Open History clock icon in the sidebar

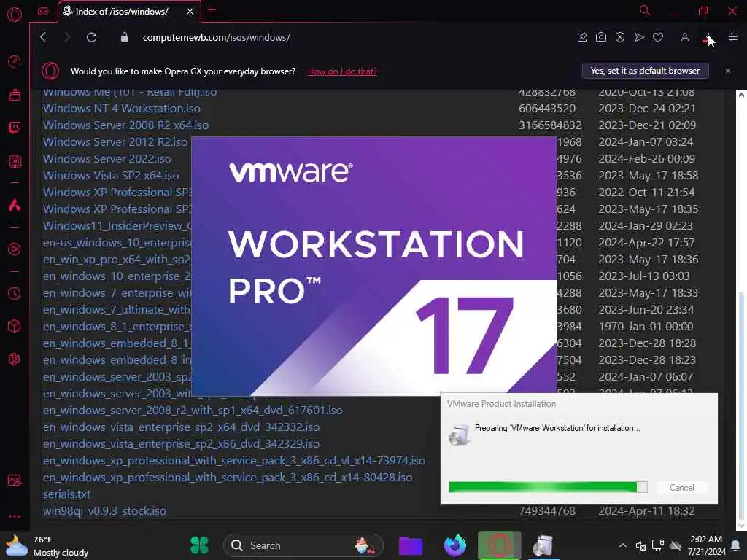(x=15, y=293)
